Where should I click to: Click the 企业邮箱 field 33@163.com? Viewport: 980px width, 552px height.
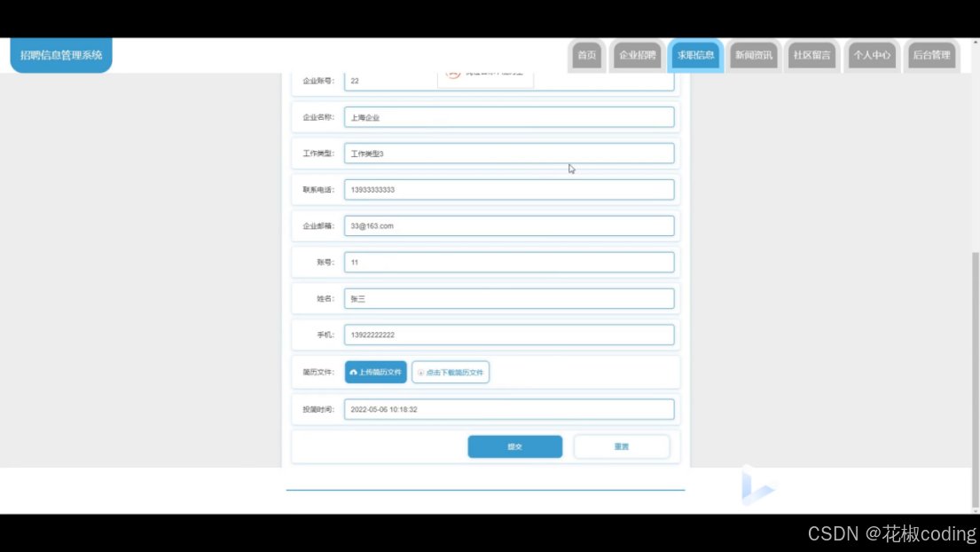(x=509, y=225)
